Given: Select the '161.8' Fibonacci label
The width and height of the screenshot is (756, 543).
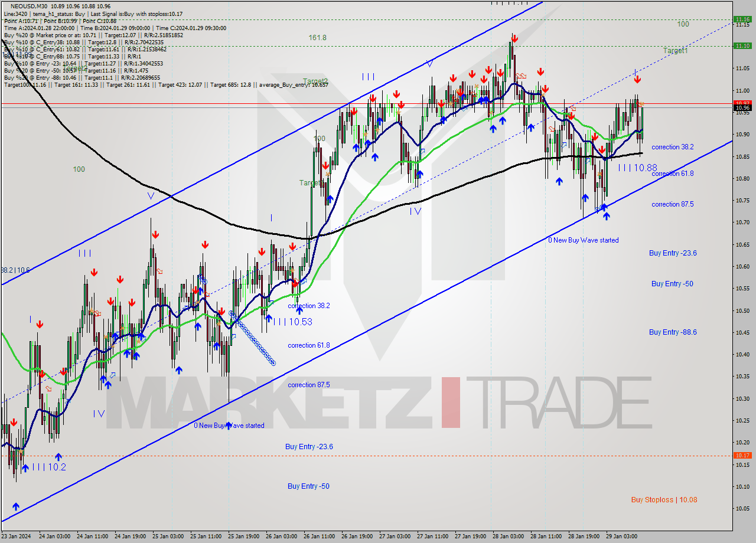Looking at the screenshot, I should tap(317, 38).
